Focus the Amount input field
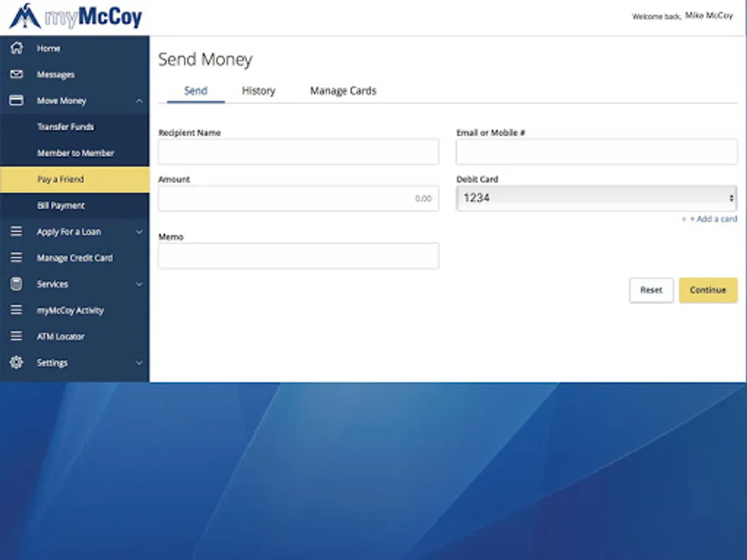This screenshot has height=560, width=747. (298, 198)
